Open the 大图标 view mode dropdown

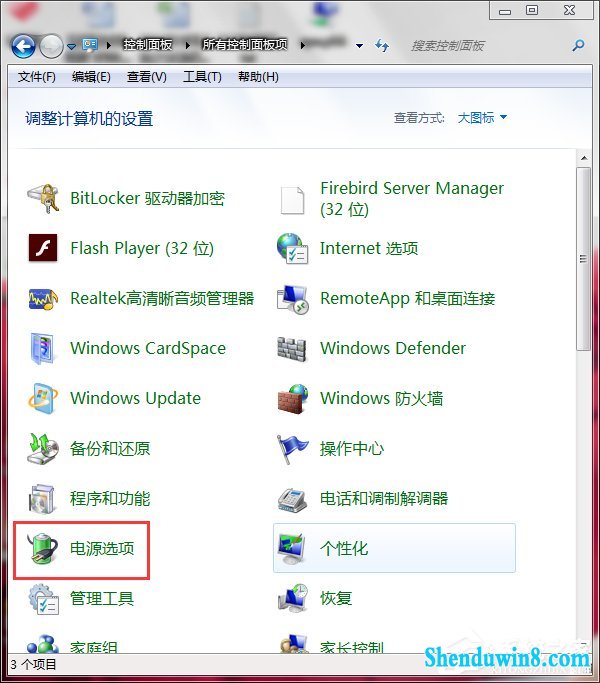482,118
